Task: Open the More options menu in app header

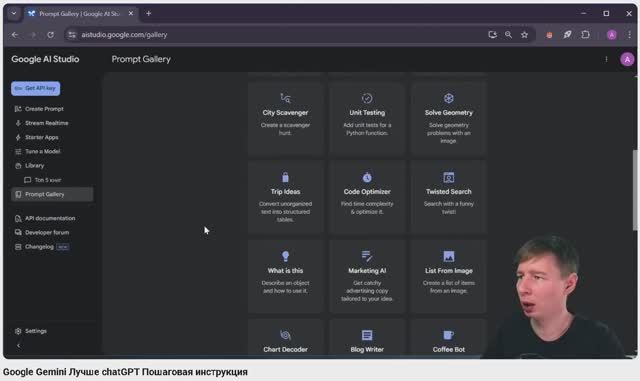Action: [x=606, y=60]
